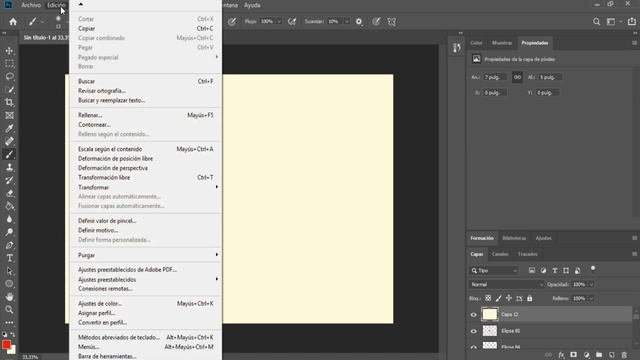
Task: Open the Normal blend mode dropdown
Action: click(x=507, y=284)
